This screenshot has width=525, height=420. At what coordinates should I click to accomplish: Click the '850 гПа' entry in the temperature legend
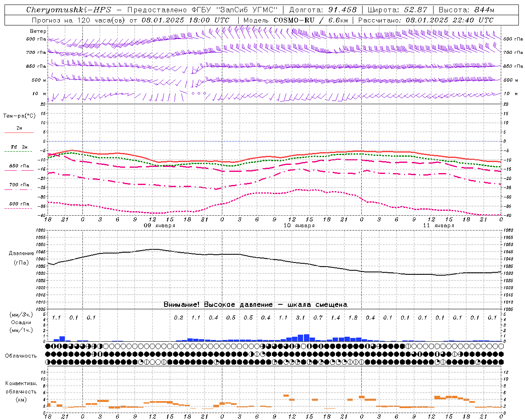(x=19, y=166)
